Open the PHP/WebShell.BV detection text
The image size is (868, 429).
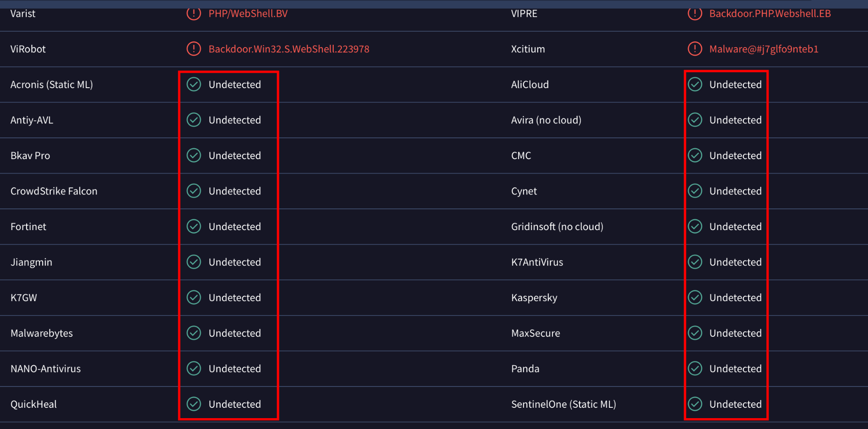point(248,14)
